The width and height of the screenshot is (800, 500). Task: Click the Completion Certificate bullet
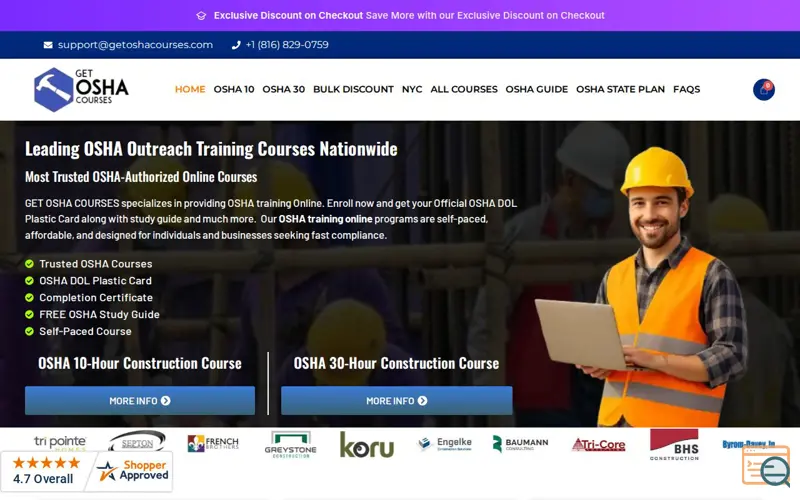tap(96, 297)
